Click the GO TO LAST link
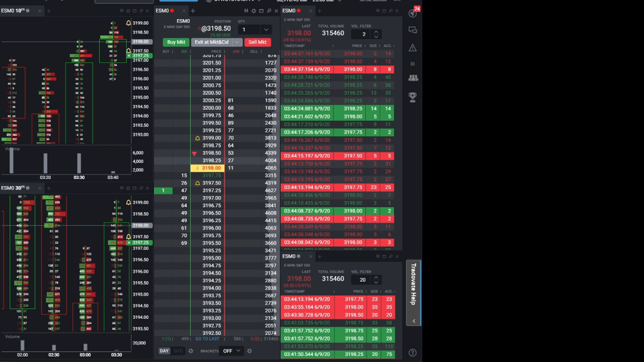644x362 pixels. (207, 339)
